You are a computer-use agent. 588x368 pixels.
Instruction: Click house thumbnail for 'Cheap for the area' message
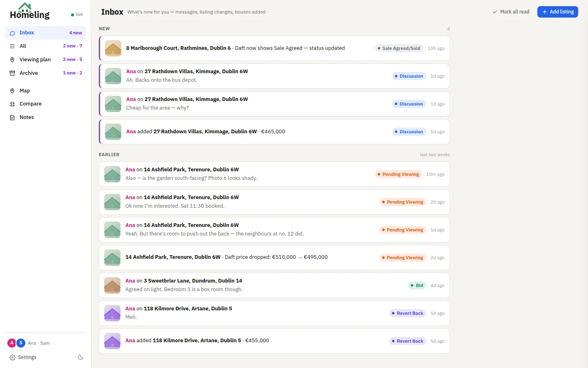click(113, 104)
